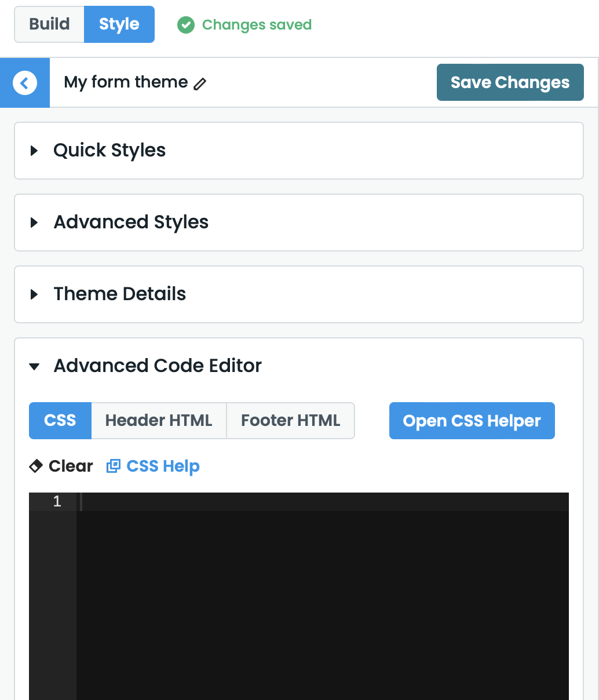The height and width of the screenshot is (700, 599).
Task: Expand the Theme Details section arrow
Action: [34, 294]
